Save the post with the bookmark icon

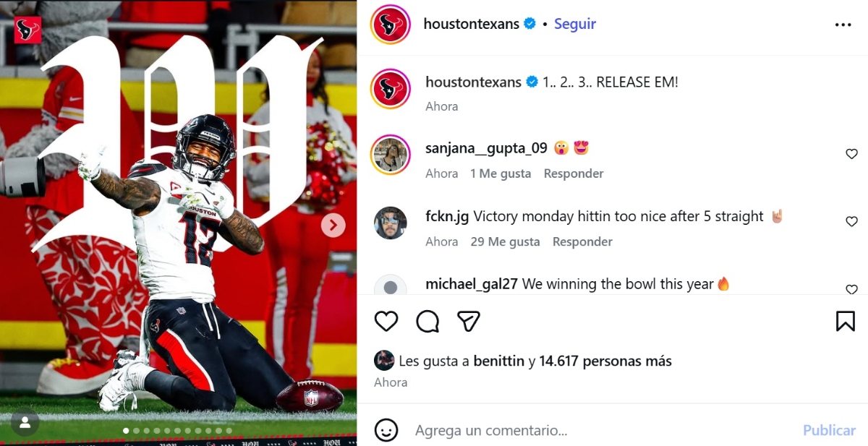(845, 321)
